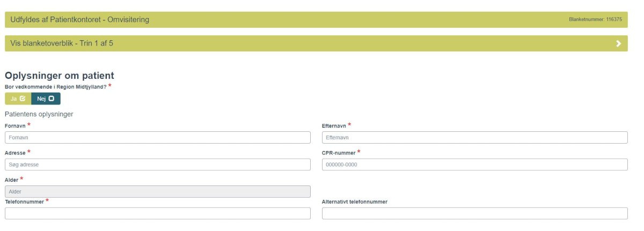Click the Adresse label
Screen dimensions: 644x231
coord(15,153)
